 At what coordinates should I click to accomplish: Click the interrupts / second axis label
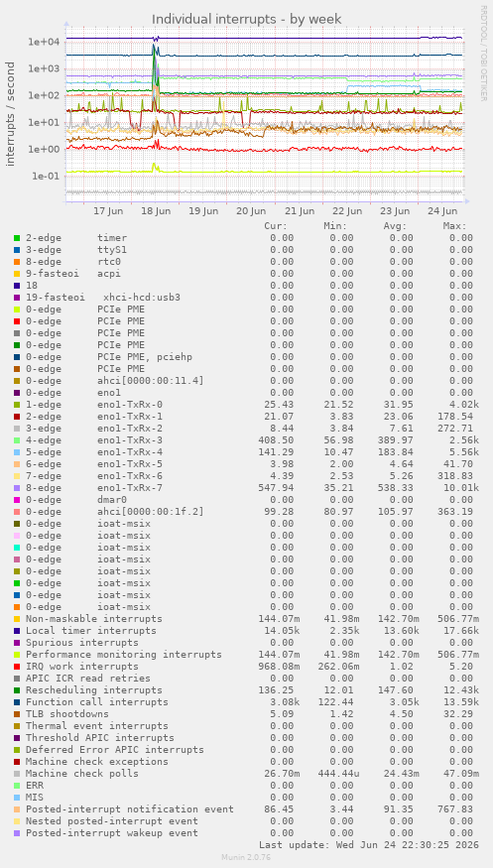pos(11,113)
